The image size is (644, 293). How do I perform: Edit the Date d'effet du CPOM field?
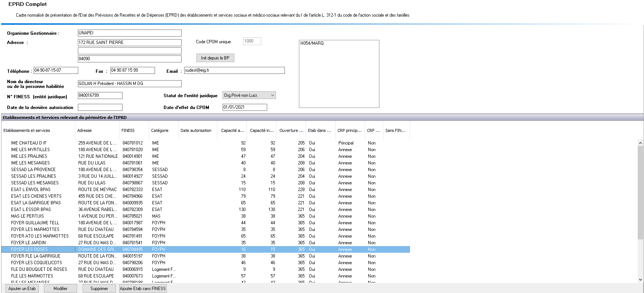coord(245,107)
